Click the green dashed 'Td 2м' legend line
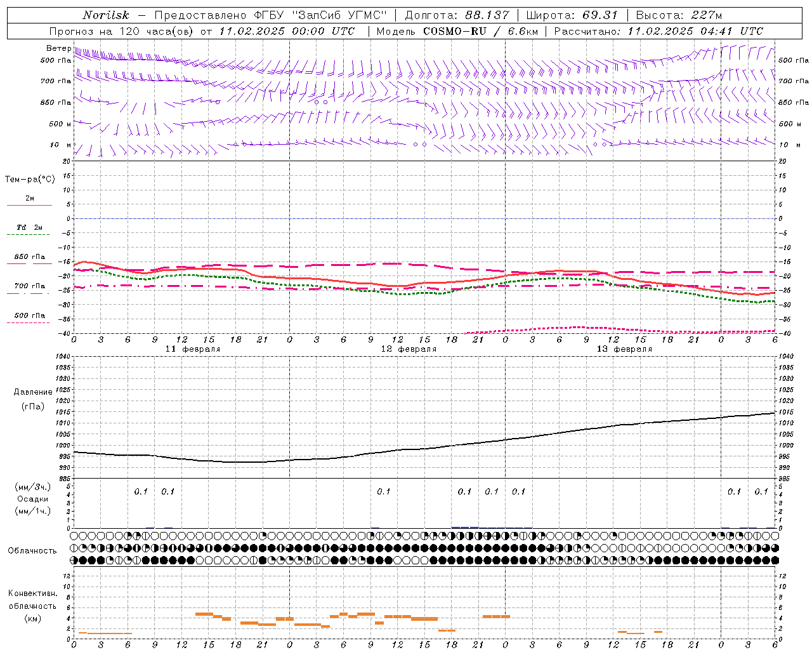Image resolution: width=812 pixels, height=650 pixels. point(28,235)
